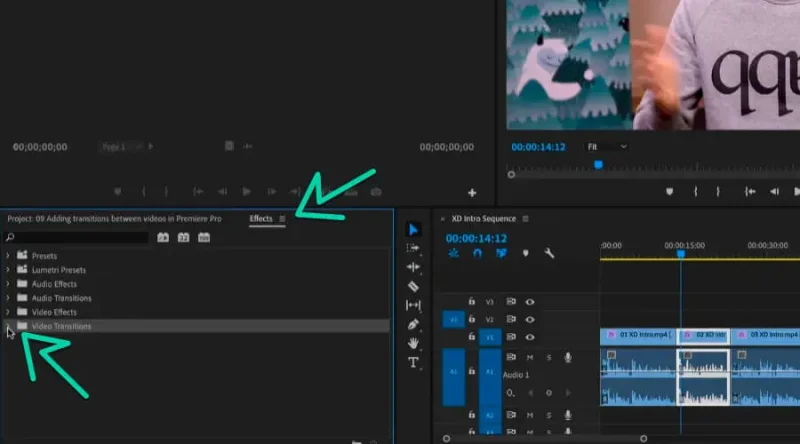Play the Source monitor clip
This screenshot has width=800, height=444.
pos(247,191)
